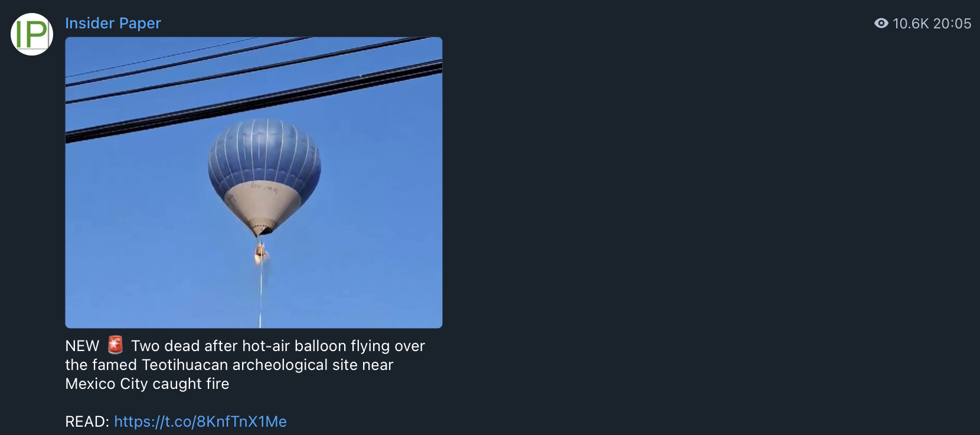Click the power lines in the photo
This screenshot has height=435, width=980.
pos(254,89)
